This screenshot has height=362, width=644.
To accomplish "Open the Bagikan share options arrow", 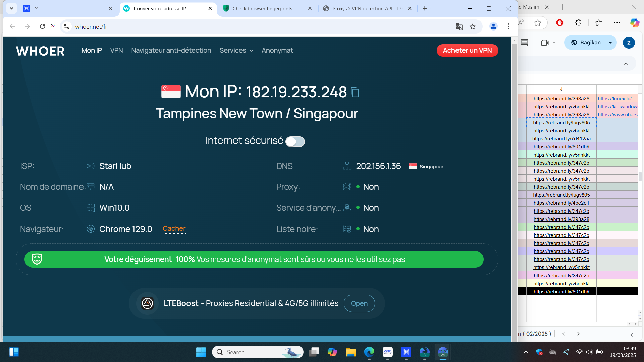I will pyautogui.click(x=610, y=43).
